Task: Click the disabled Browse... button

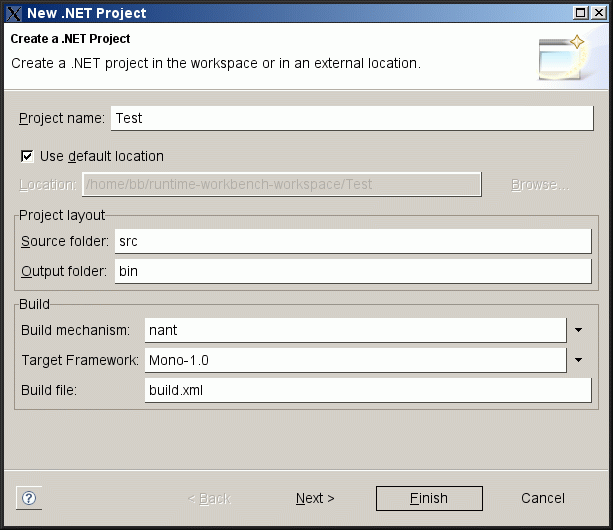Action: pyautogui.click(x=540, y=185)
